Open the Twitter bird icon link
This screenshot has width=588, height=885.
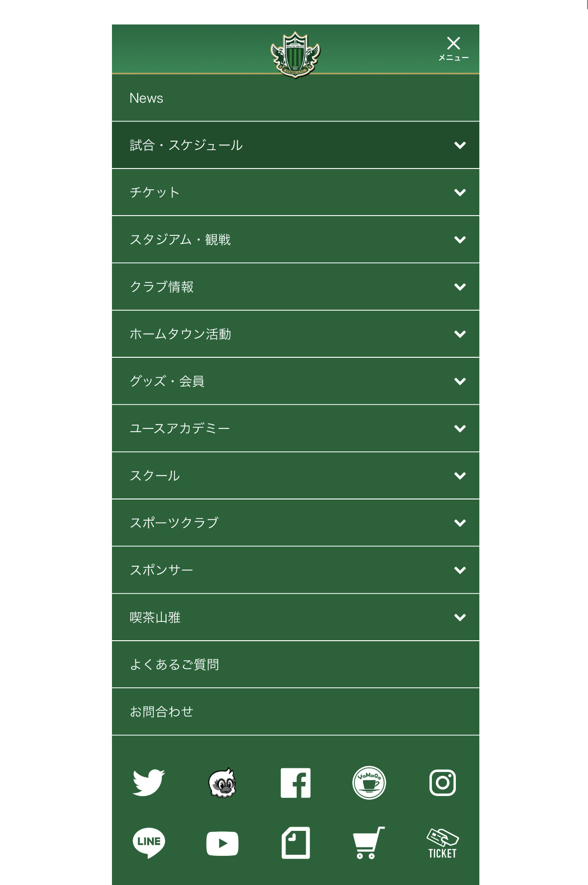[149, 782]
